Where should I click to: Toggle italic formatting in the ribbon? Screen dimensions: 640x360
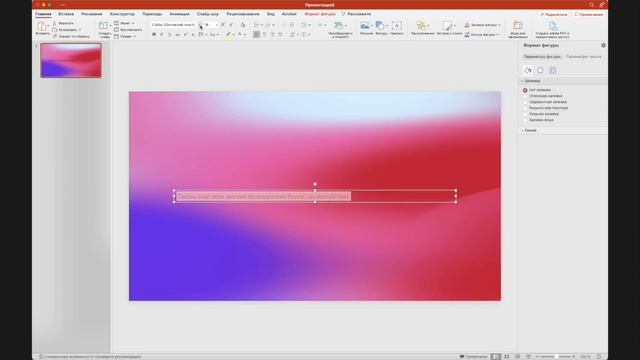coord(162,35)
